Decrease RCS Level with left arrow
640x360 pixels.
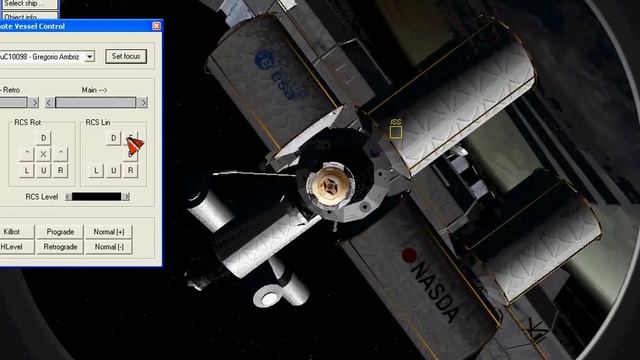click(68, 197)
